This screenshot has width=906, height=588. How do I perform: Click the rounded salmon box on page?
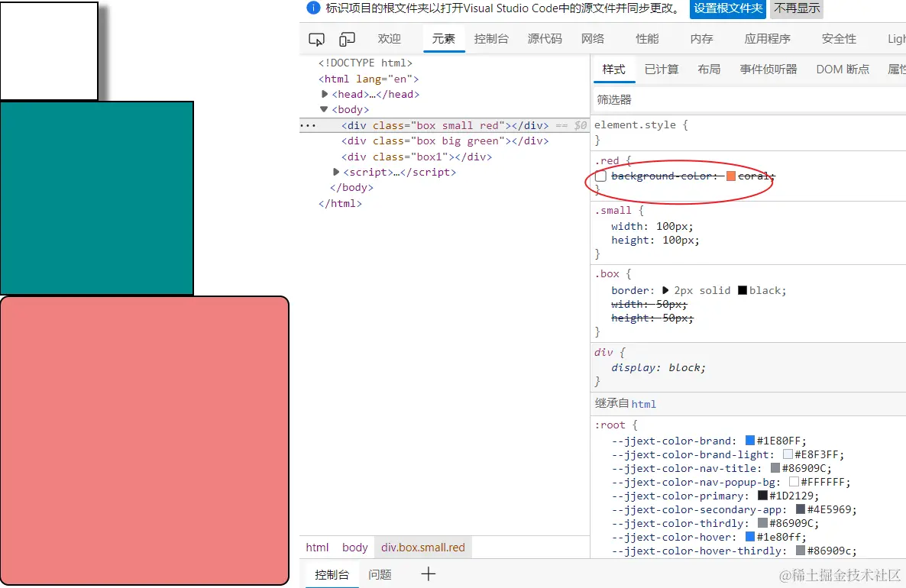(144, 441)
